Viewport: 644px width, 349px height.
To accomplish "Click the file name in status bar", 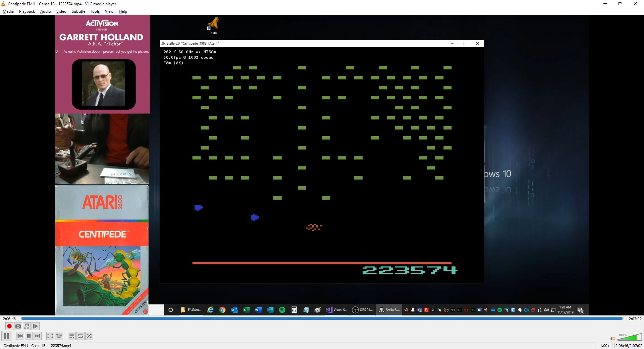I will 37,346.
